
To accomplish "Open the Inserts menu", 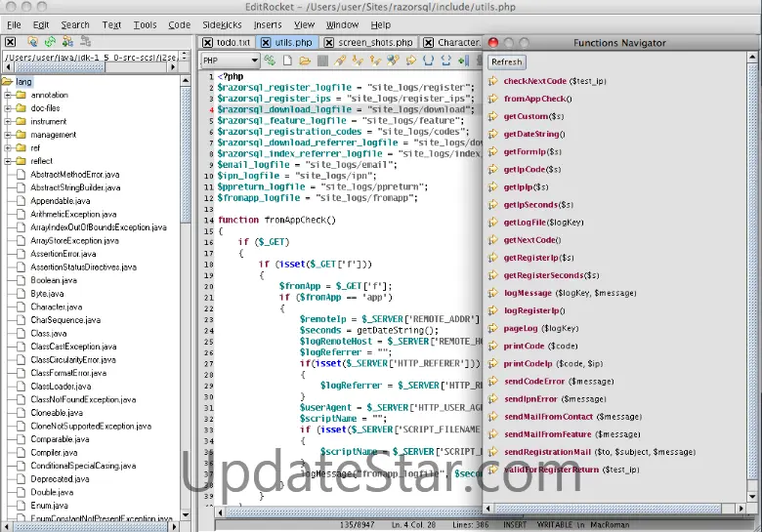I will click(x=268, y=24).
